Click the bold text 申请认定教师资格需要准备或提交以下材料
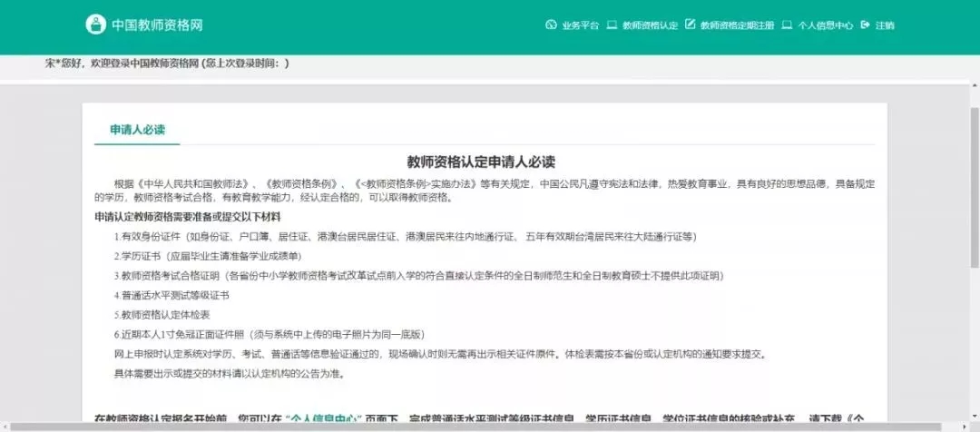The height and width of the screenshot is (432, 980). click(x=188, y=218)
